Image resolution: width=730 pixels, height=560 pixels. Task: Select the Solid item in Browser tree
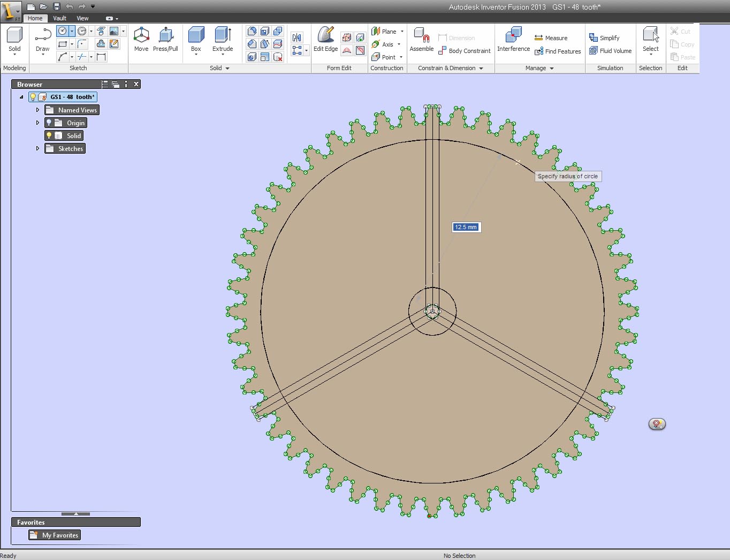(x=64, y=135)
